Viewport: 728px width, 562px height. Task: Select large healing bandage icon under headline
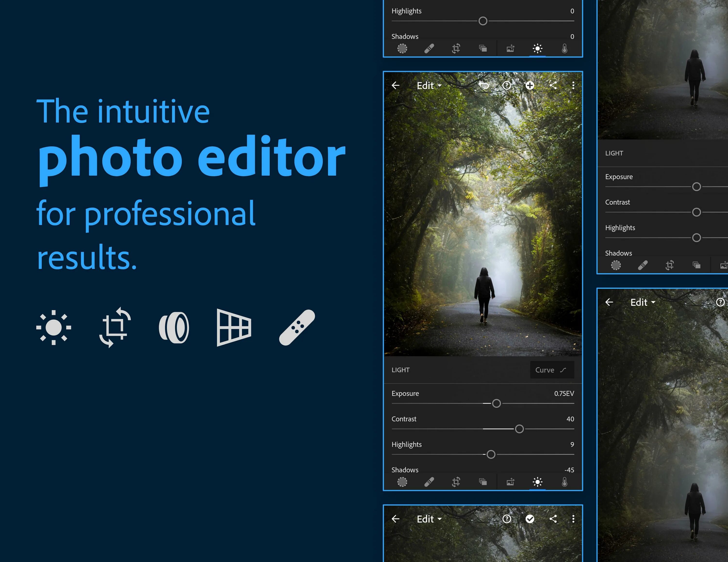(297, 328)
